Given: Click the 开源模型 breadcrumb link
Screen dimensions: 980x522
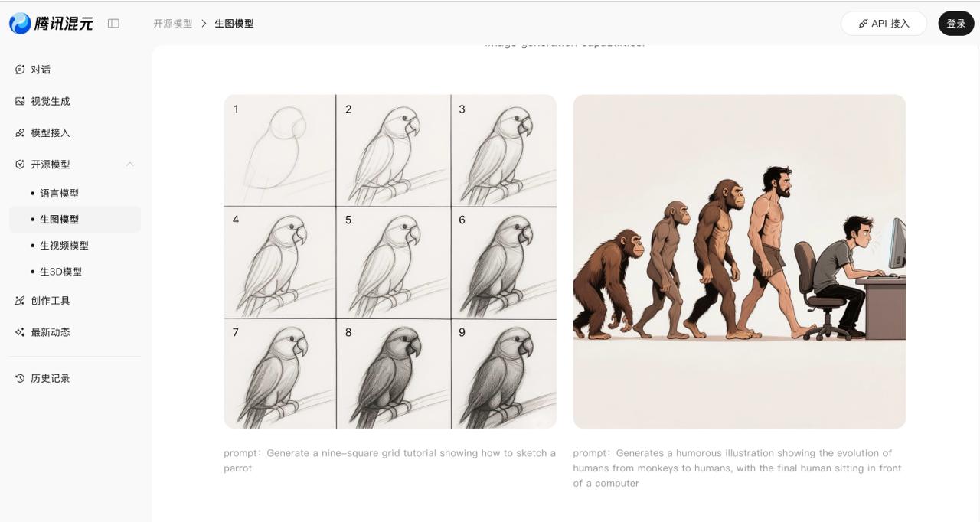Looking at the screenshot, I should coord(172,24).
